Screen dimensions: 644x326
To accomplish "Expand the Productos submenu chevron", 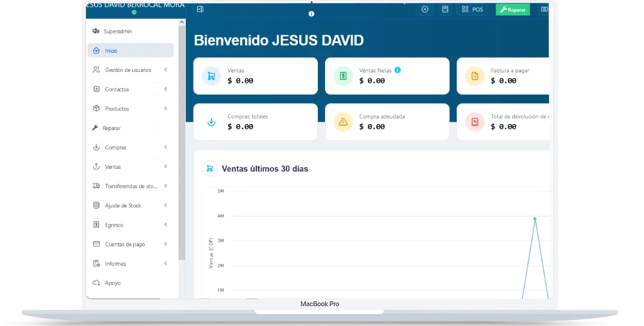I will click(x=166, y=109).
